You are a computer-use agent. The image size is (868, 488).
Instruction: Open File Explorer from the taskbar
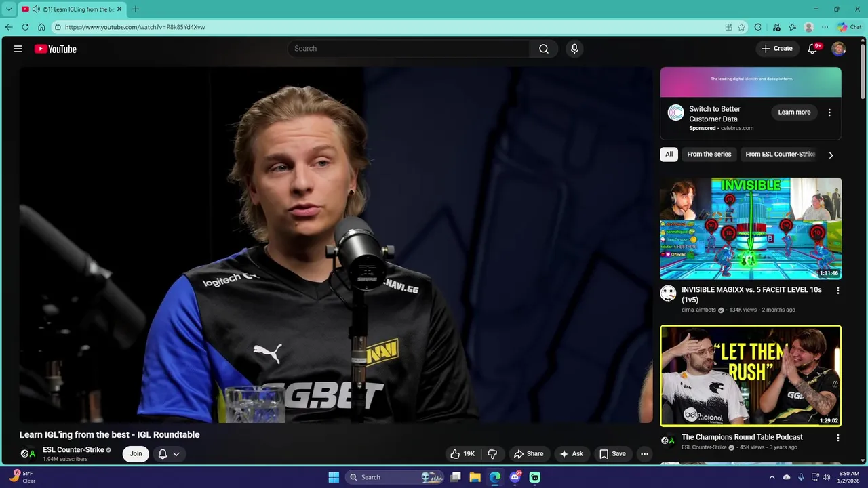475,477
